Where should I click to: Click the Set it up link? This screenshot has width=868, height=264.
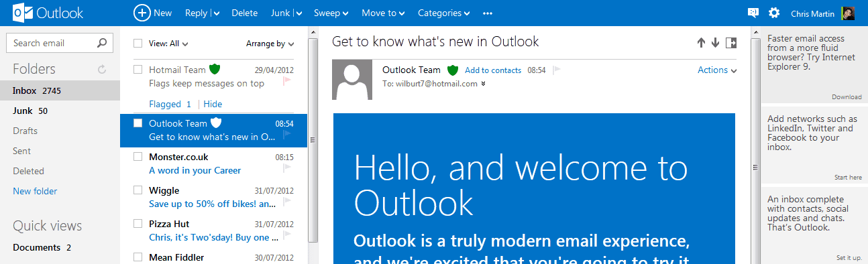849,258
